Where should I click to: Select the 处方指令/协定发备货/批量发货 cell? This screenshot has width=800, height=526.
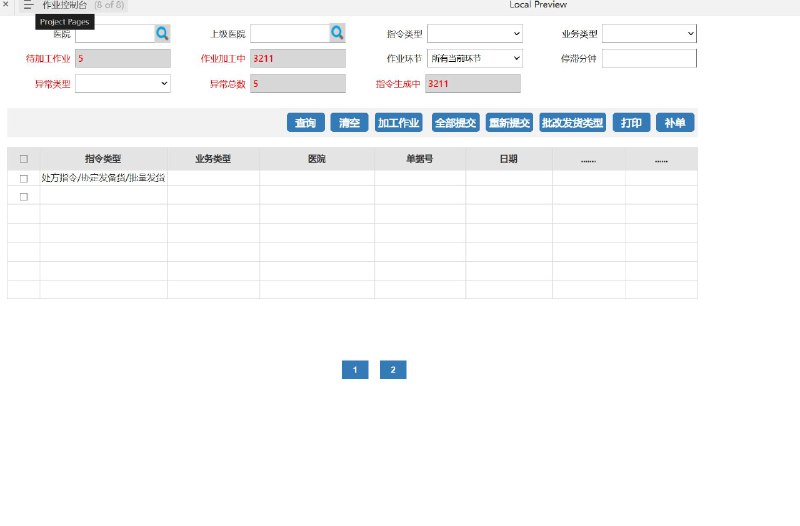point(103,178)
